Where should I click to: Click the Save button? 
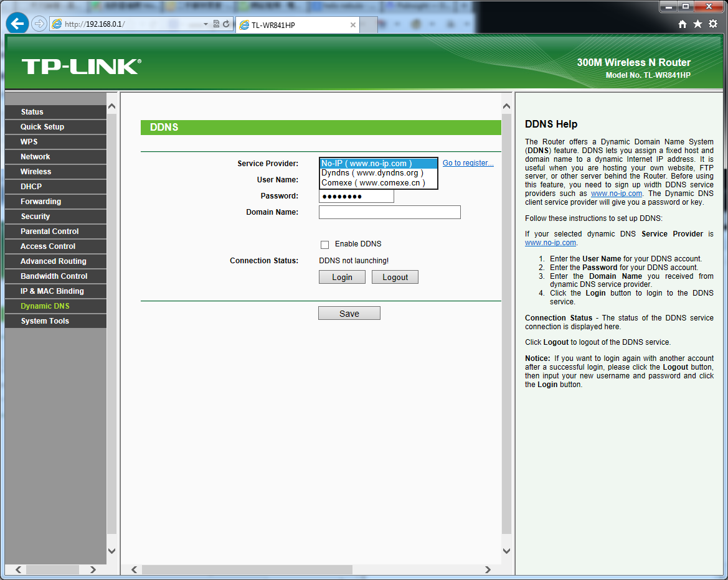349,314
